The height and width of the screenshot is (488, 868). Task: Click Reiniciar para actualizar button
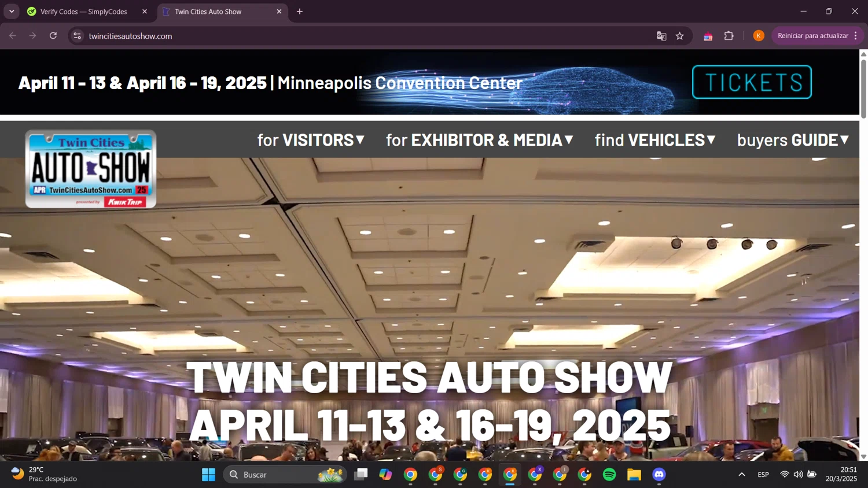pyautogui.click(x=812, y=36)
